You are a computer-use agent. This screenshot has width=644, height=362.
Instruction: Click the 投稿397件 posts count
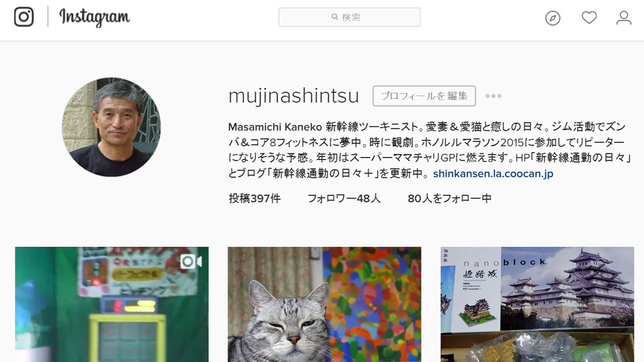pos(255,199)
